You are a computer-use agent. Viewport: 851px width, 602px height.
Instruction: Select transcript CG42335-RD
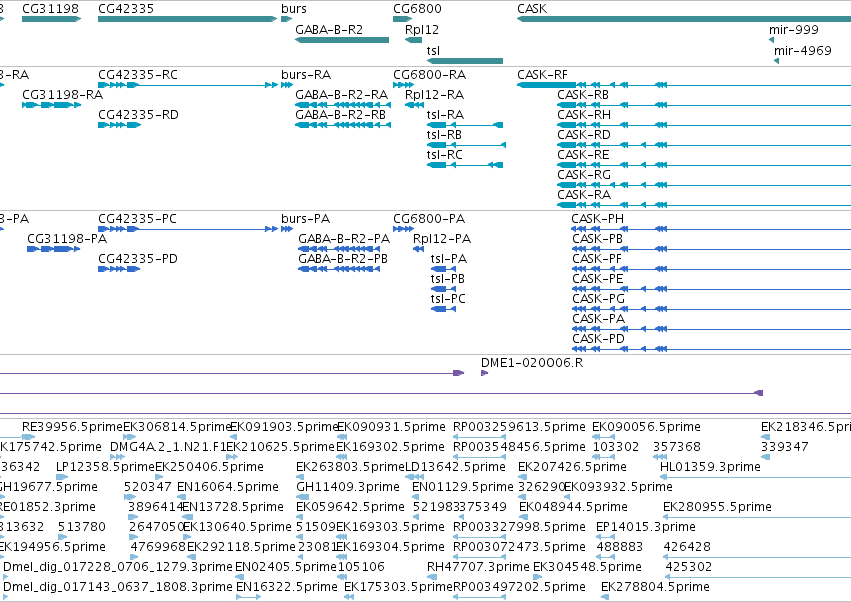pos(119,125)
